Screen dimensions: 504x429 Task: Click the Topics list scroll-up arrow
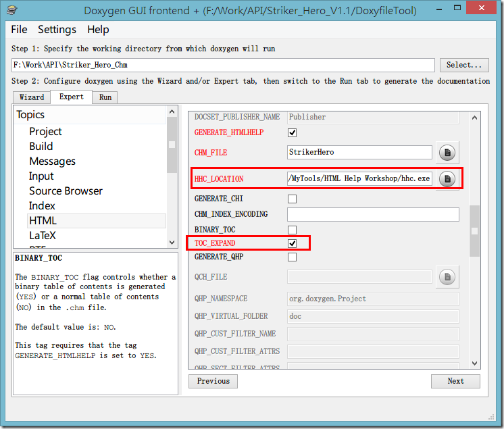point(172,111)
